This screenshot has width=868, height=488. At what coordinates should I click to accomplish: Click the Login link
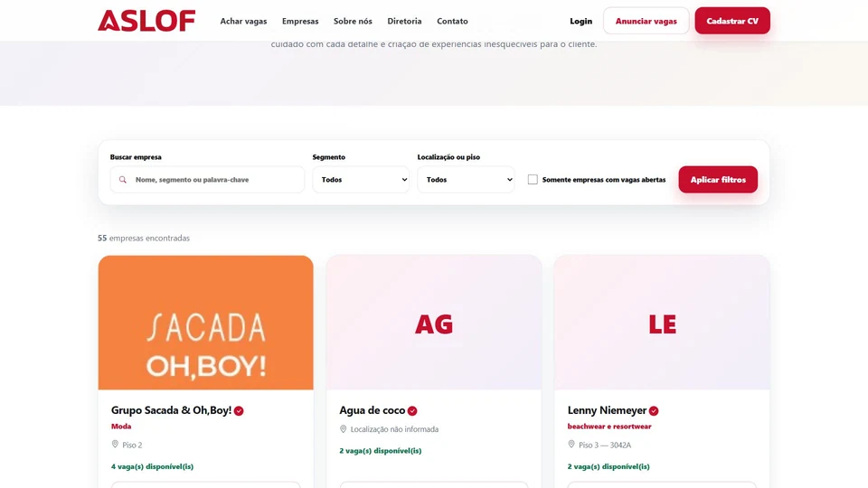point(580,21)
